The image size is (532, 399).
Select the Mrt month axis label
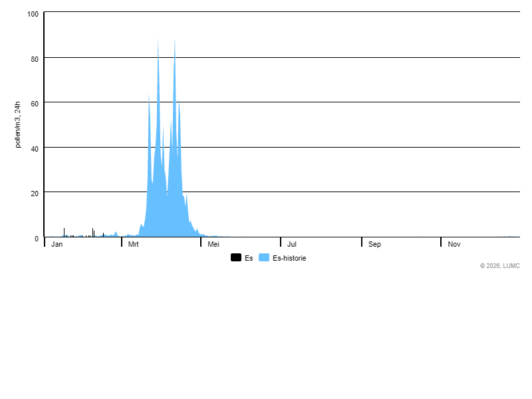134,245
